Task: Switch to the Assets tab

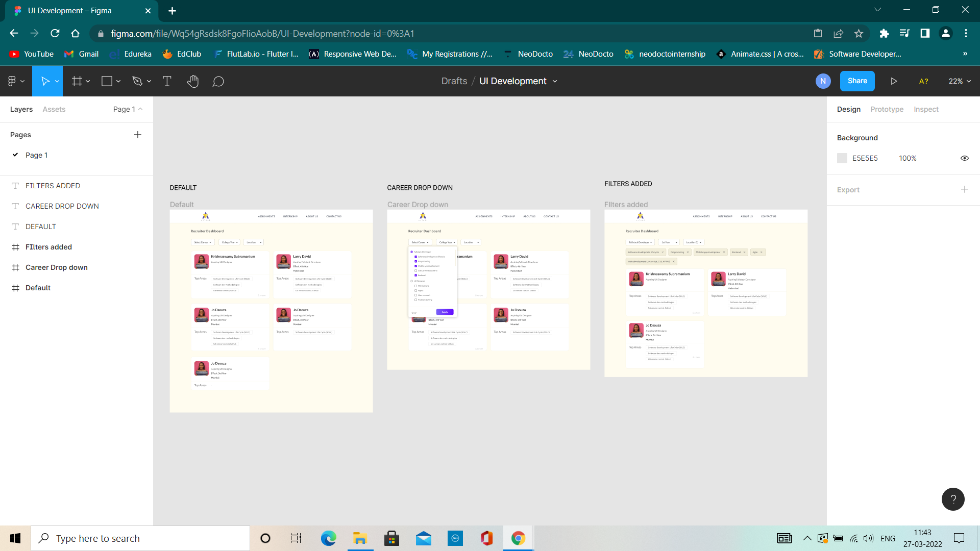Action: [x=54, y=109]
